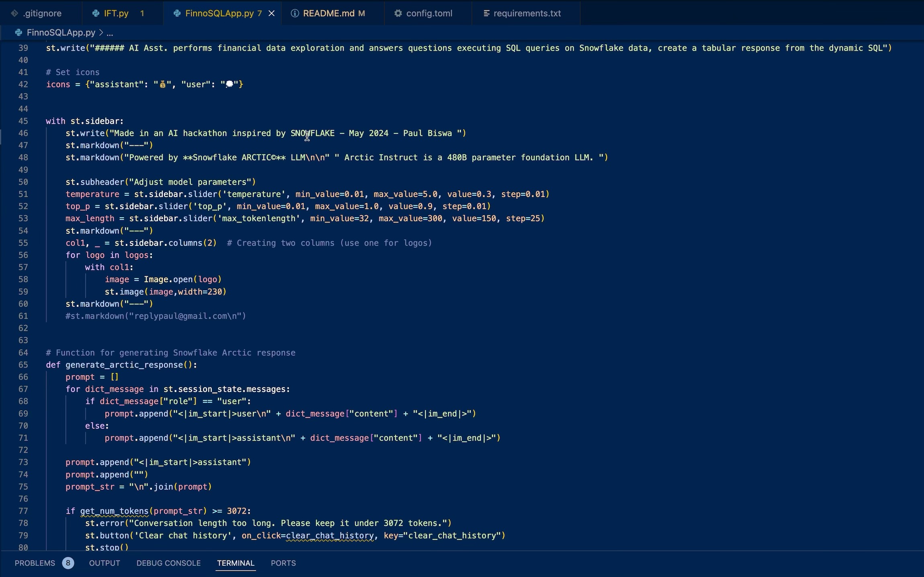924x577 pixels.
Task: Close the FinnoSQLApp.py editor tab
Action: pos(272,13)
